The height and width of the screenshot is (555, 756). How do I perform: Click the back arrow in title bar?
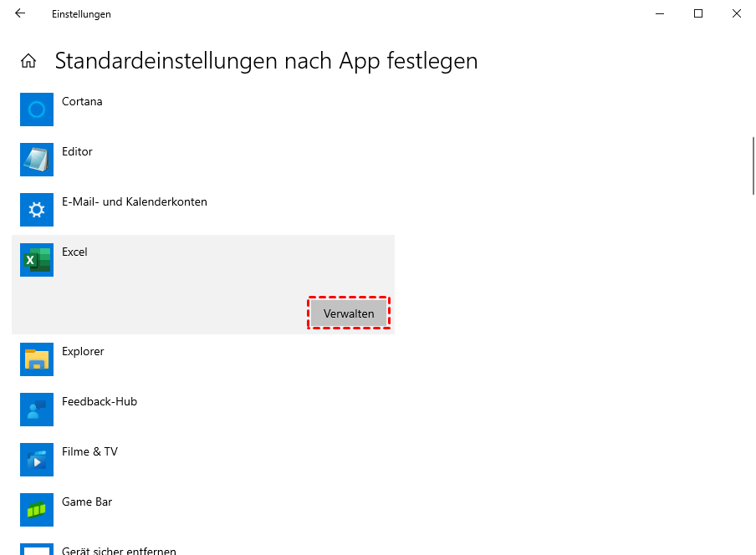pos(20,13)
